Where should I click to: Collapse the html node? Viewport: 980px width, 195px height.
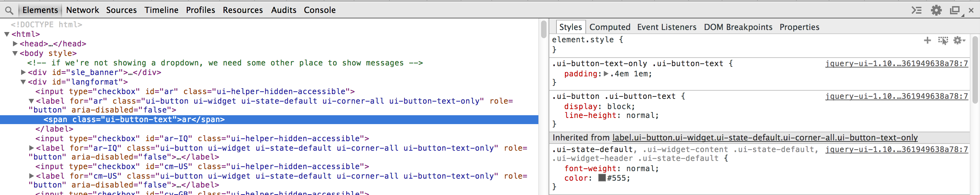[x=6, y=34]
